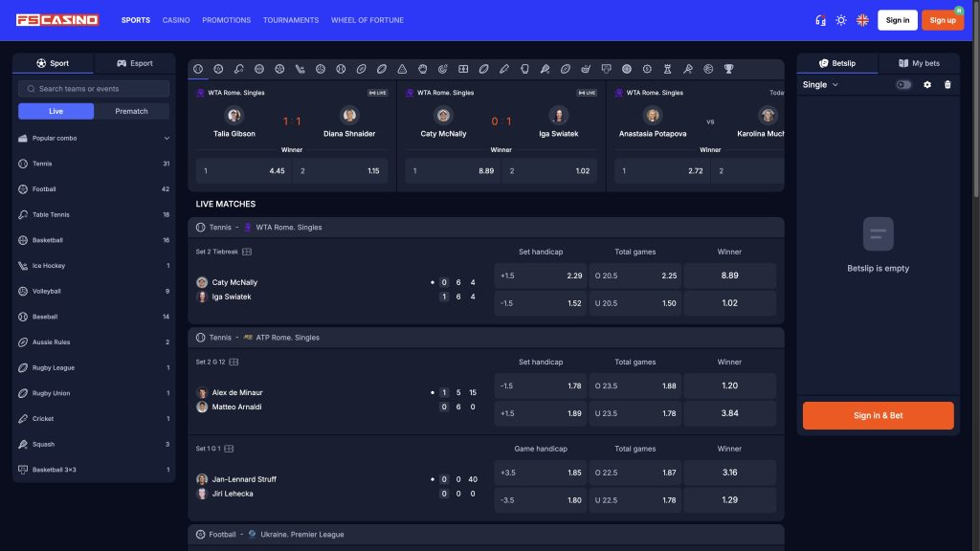Bet on Jiri Lehecka winner odds 1.29
The height and width of the screenshot is (551, 980).
click(x=730, y=499)
